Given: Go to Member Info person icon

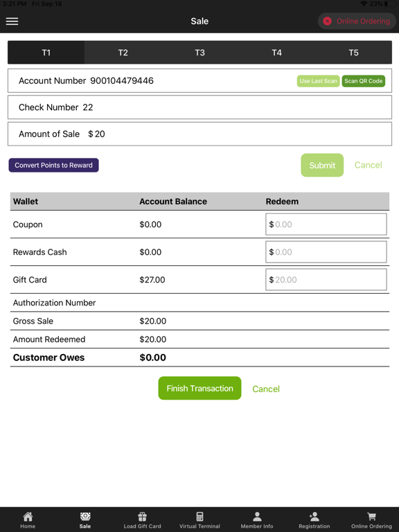Looking at the screenshot, I should 257,516.
